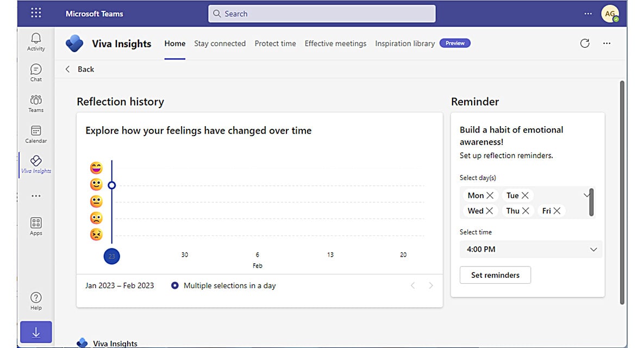Expand the Select day(s) dropdown
Viewport: 644px width, 348px height.
[x=586, y=195]
